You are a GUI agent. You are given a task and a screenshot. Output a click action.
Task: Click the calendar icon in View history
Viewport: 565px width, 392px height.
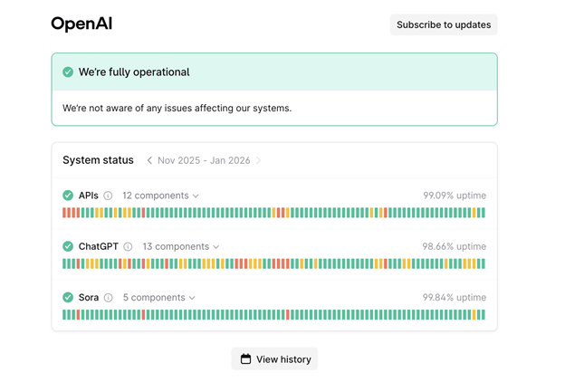(x=245, y=359)
